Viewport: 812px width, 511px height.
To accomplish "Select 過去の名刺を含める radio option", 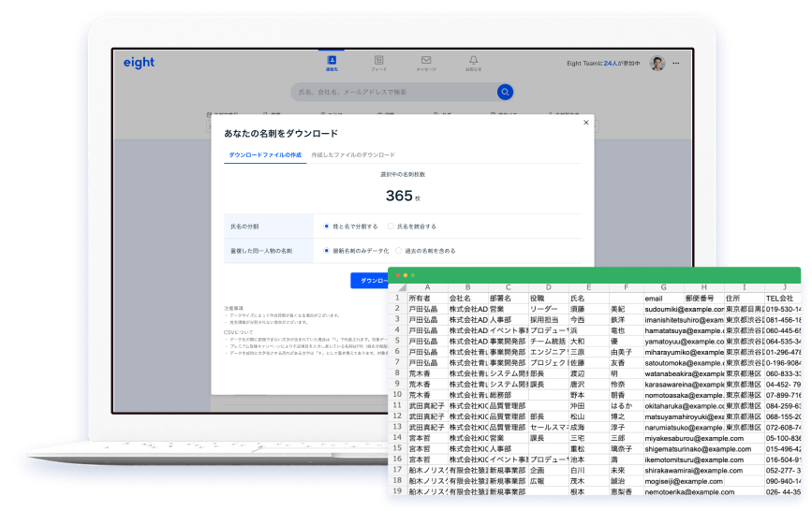I will pos(398,251).
